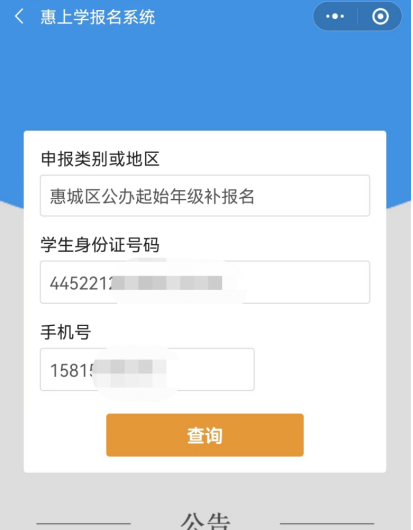Image resolution: width=413 pixels, height=530 pixels.
Task: Focus the 手机号 input field
Action: [147, 369]
